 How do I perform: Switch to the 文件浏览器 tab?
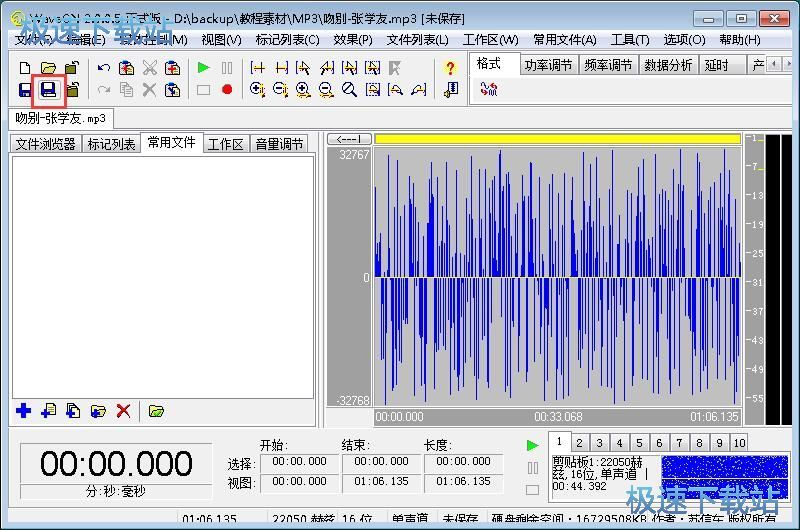coord(45,144)
